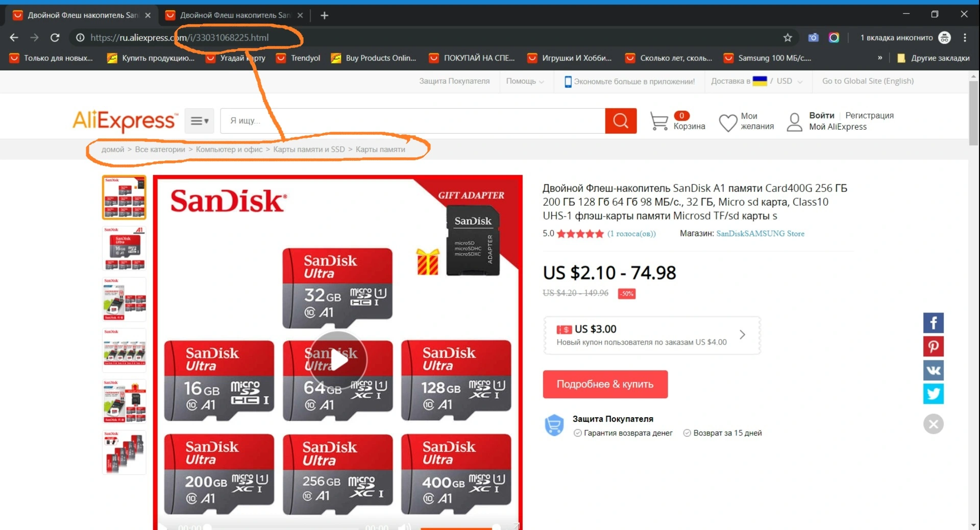Close the first AliExpress tab
This screenshot has height=530, width=980.
coord(148,15)
